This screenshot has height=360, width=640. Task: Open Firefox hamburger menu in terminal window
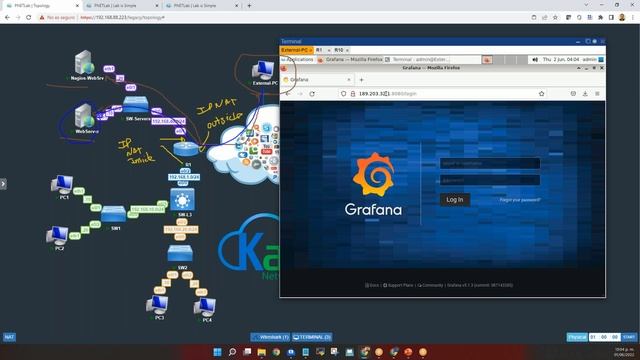[597, 94]
